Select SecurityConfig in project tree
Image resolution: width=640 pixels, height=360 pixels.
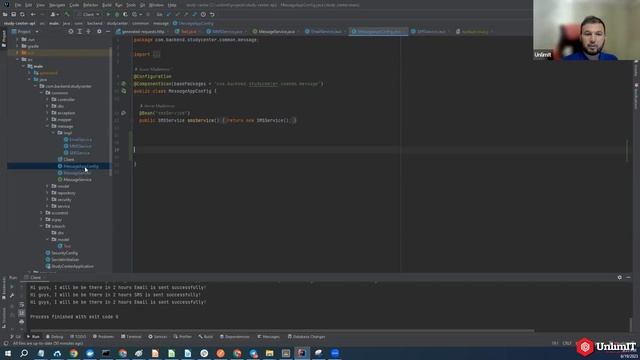click(x=62, y=253)
